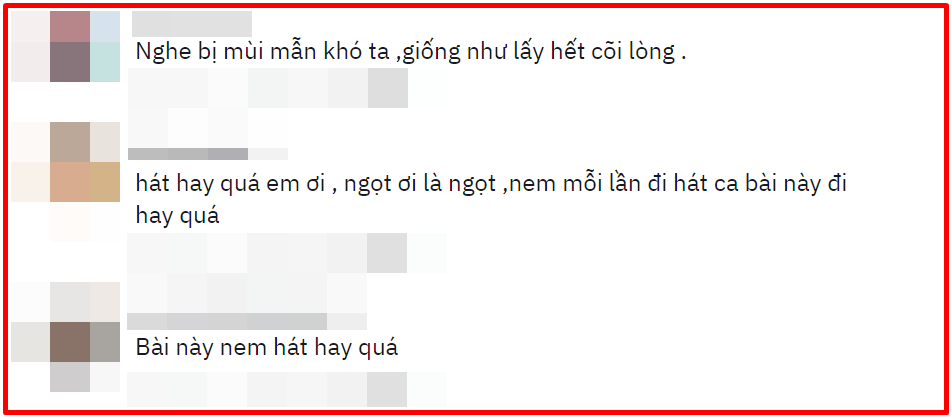This screenshot has height=418, width=952.
Task: Open avatar beside the 'Nghe bị mùi mẫn' comment
Action: pyautogui.click(x=66, y=46)
